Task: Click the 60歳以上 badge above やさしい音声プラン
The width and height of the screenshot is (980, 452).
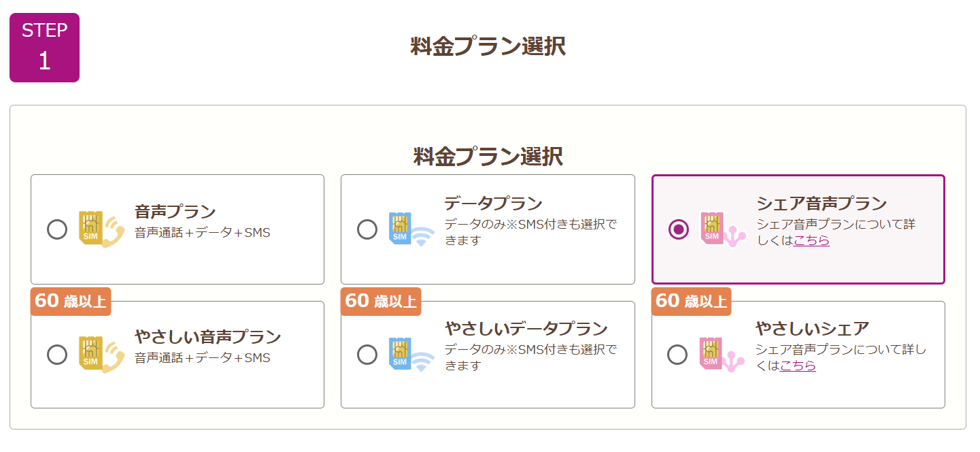Action: [x=71, y=302]
